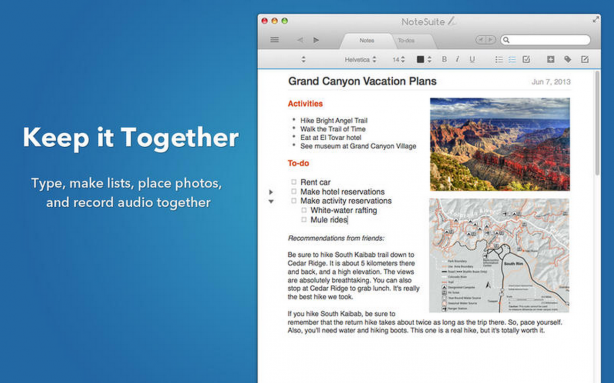
Task: Toggle underline text formatting
Action: pyautogui.click(x=472, y=59)
